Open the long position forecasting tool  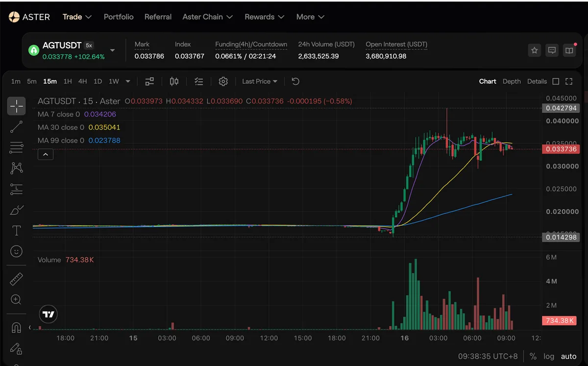tap(16, 189)
